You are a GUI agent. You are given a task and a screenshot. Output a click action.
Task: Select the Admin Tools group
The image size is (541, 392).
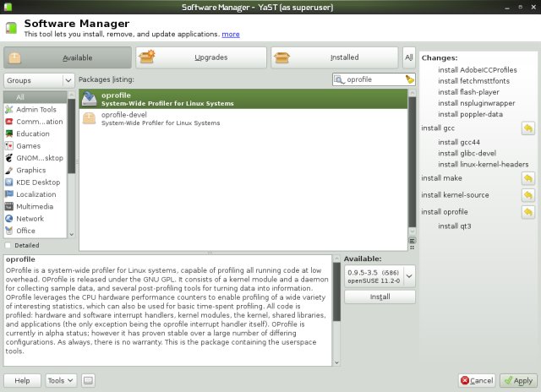pos(36,109)
